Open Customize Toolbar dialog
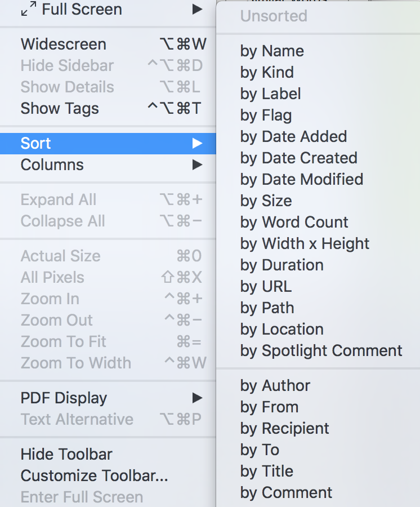The image size is (420, 507). tap(108, 475)
